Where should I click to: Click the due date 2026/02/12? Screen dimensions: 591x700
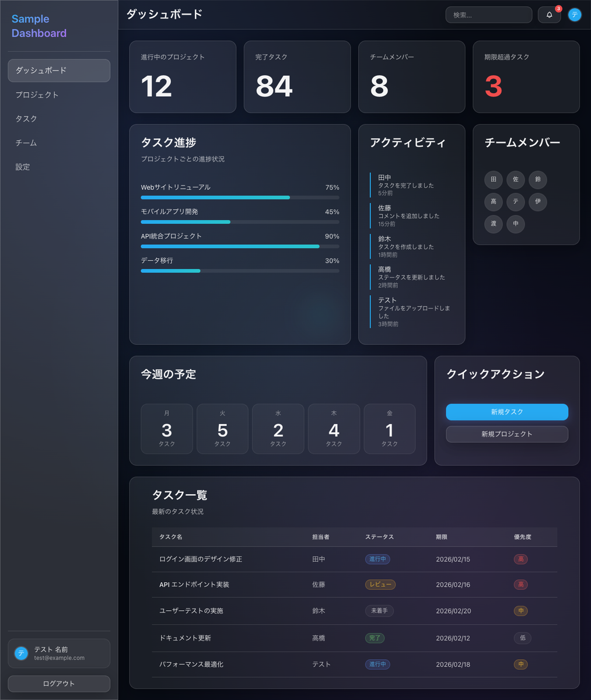pos(453,638)
